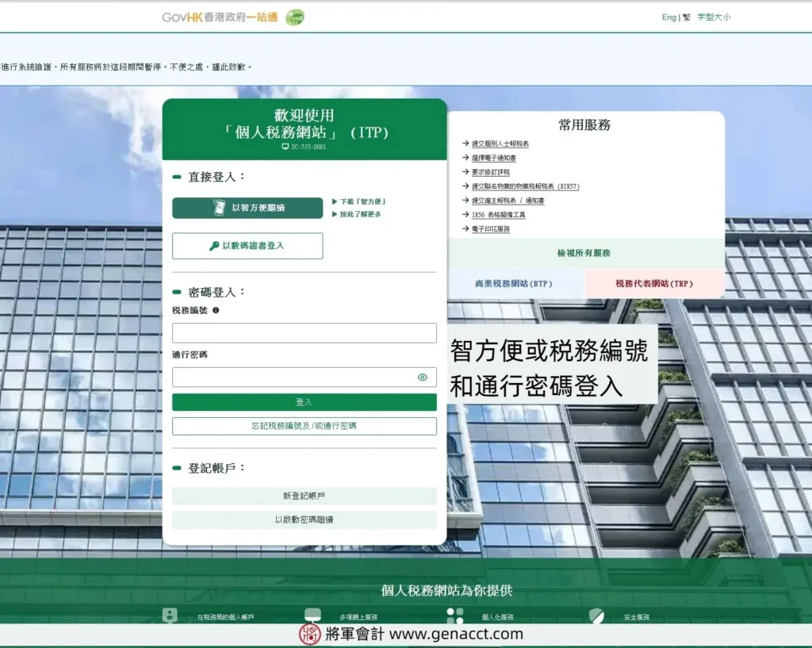Viewport: 812px width, 648px height.
Task: Click the 個人化服務 grid icon
Action: pyautogui.click(x=454, y=615)
